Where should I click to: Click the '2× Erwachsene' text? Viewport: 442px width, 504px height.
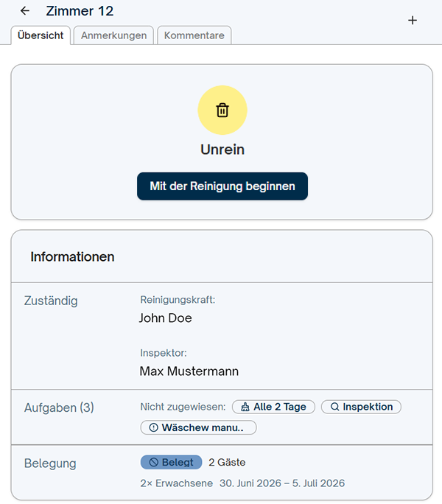click(x=177, y=483)
